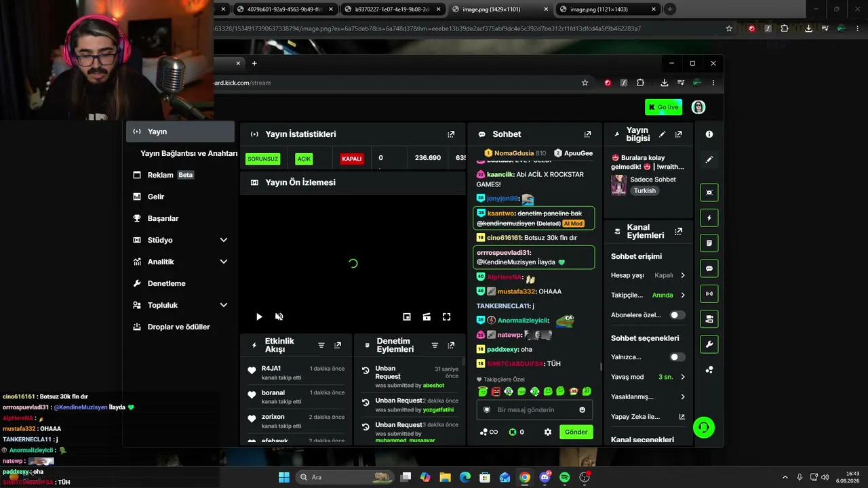Open Başarılar in the sidebar

point(180,218)
